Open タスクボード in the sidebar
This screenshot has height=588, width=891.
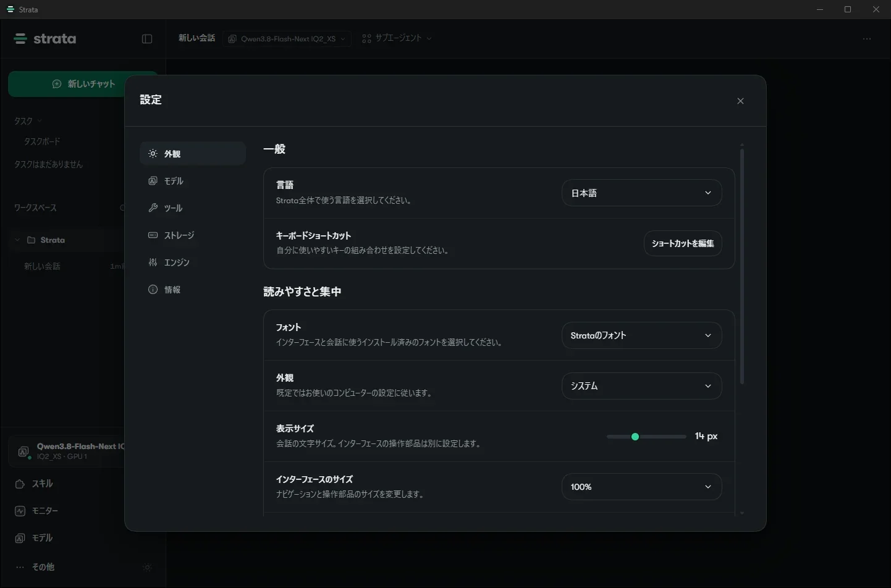pos(42,141)
